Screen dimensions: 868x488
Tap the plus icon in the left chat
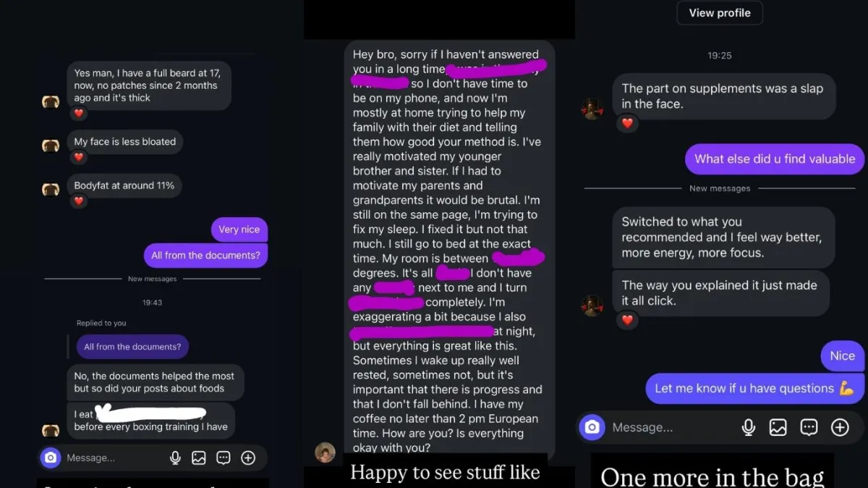click(248, 458)
